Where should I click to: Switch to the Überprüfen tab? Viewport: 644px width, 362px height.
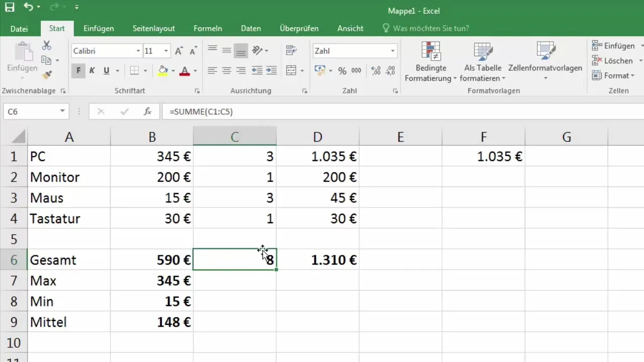click(299, 29)
